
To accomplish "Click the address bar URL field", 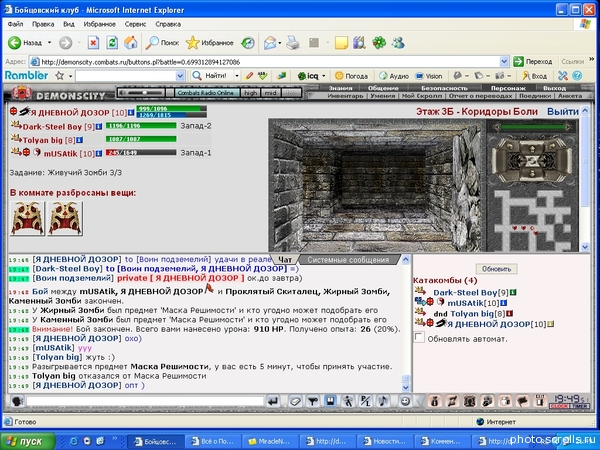I will click(264, 61).
